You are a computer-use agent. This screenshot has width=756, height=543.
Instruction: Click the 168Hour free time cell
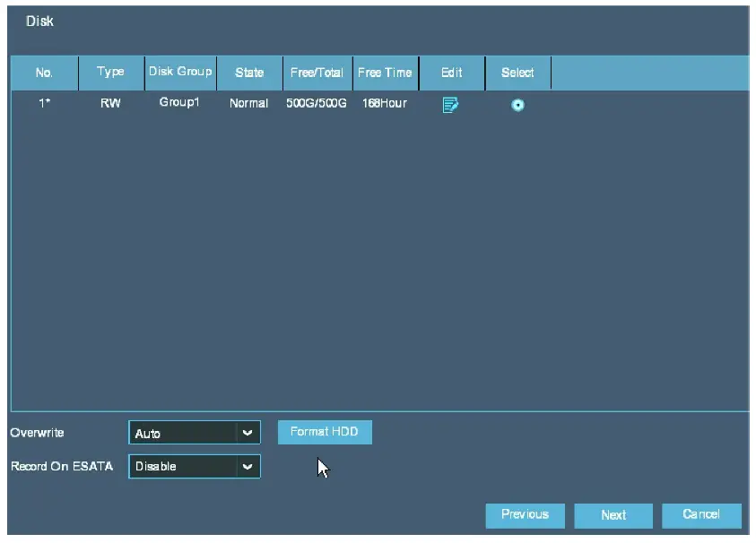coord(385,103)
